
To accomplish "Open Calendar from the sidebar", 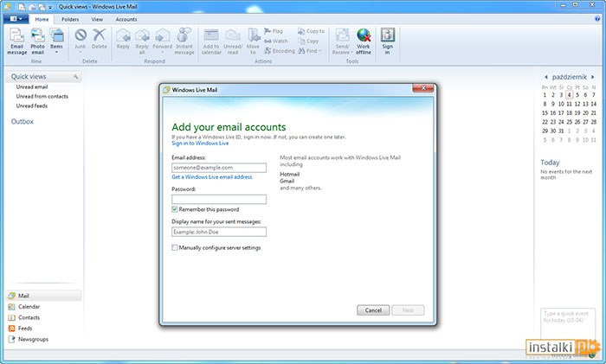I will tap(29, 306).
